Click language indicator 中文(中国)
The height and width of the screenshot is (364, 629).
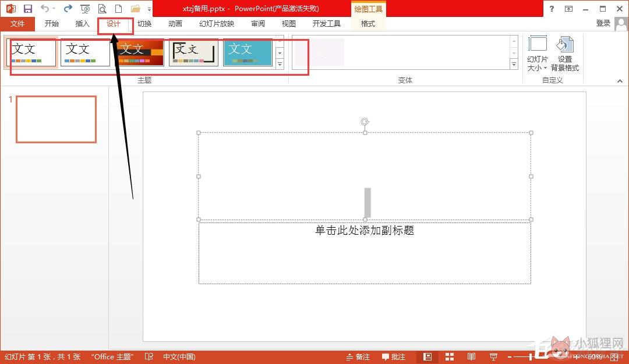tap(179, 357)
